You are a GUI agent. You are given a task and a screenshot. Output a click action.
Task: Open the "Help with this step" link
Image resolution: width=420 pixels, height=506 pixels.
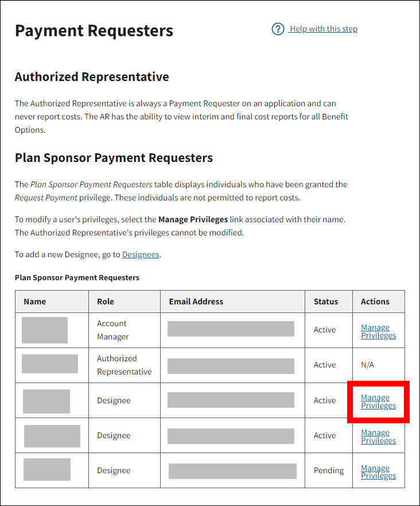click(324, 29)
